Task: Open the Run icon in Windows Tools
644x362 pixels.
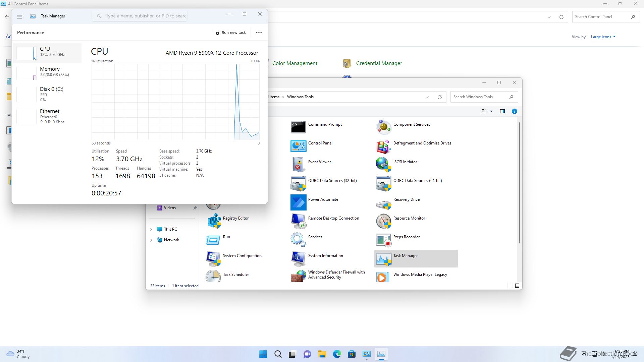Action: click(213, 240)
